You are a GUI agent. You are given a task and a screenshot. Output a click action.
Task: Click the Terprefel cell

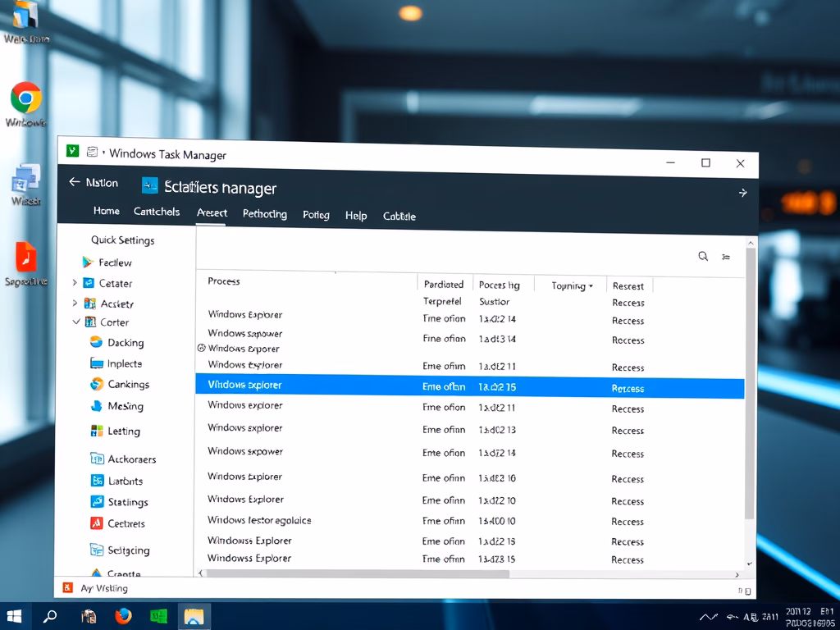(x=442, y=301)
